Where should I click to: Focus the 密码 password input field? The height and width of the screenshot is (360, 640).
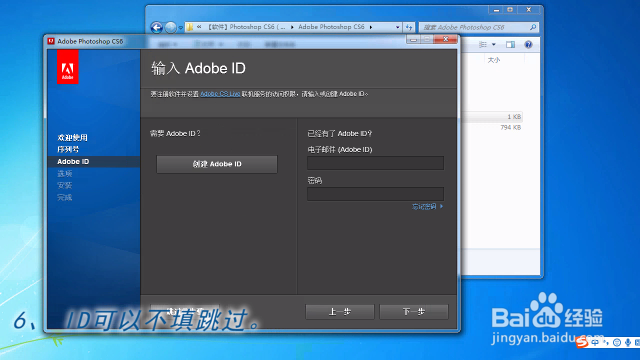click(375, 194)
